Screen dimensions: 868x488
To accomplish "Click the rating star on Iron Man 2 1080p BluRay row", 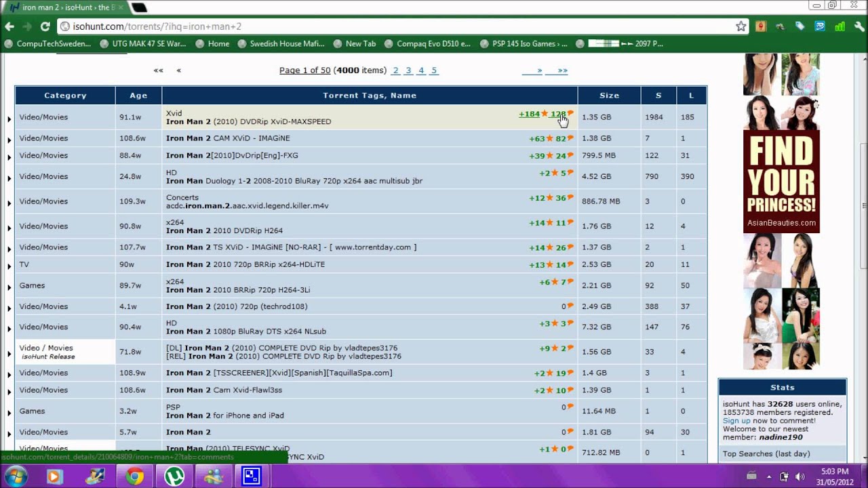I will pyautogui.click(x=555, y=323).
